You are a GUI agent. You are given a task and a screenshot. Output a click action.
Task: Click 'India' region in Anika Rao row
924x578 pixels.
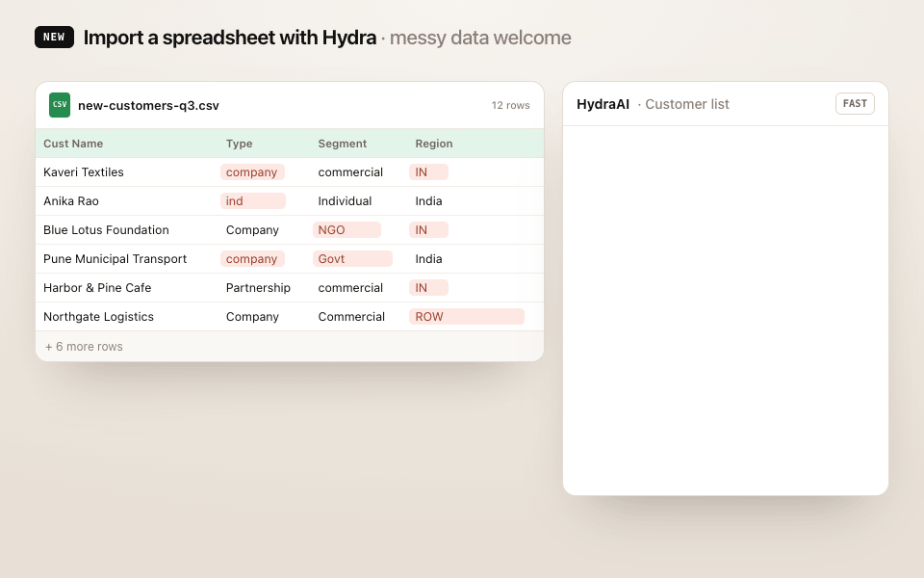pos(428,201)
